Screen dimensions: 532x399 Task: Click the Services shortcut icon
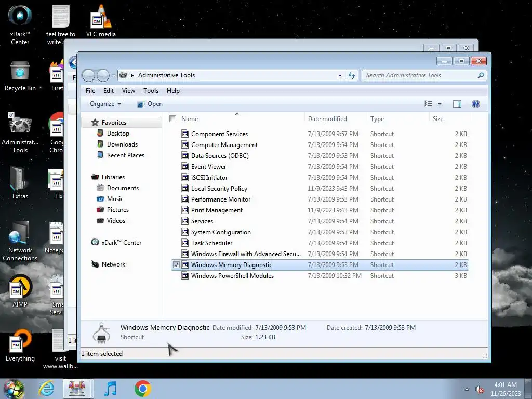click(185, 221)
